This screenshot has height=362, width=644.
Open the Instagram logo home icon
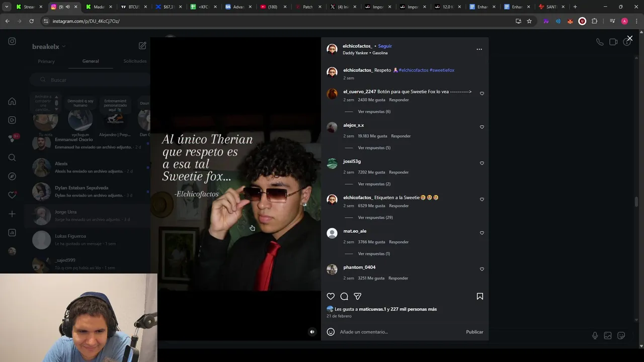click(12, 41)
